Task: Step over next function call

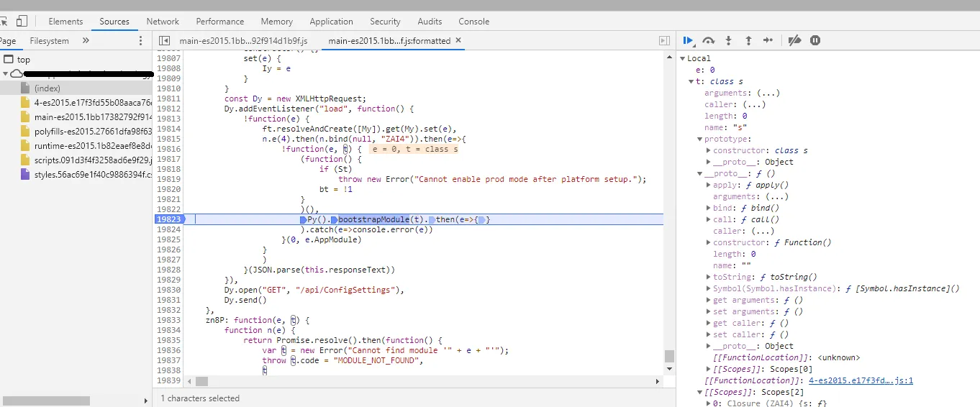Action: 709,41
